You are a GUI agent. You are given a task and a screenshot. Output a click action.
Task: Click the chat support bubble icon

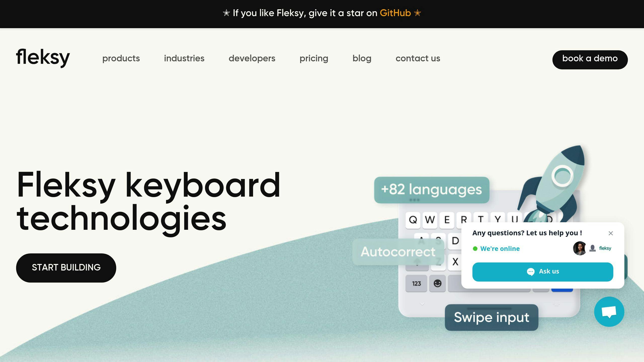tap(609, 312)
